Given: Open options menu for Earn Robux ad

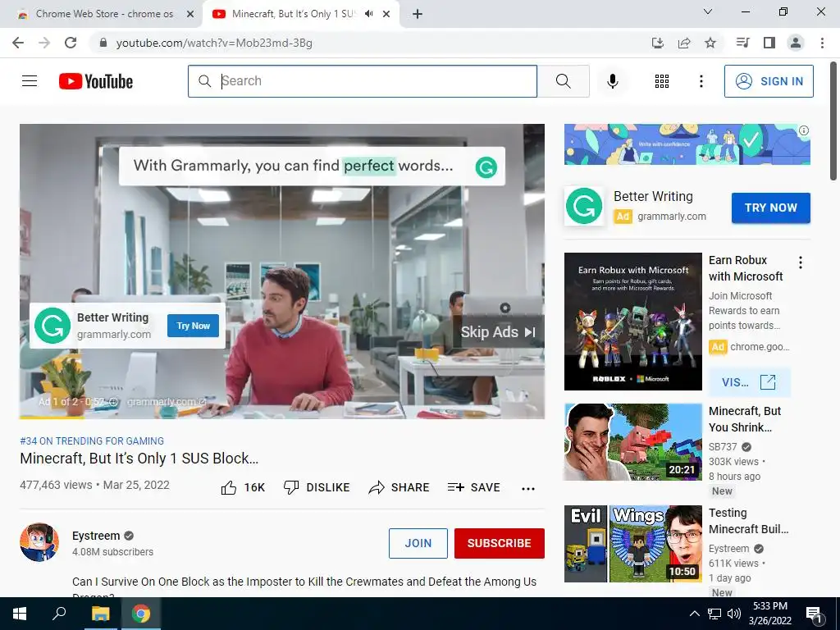Looking at the screenshot, I should [801, 262].
